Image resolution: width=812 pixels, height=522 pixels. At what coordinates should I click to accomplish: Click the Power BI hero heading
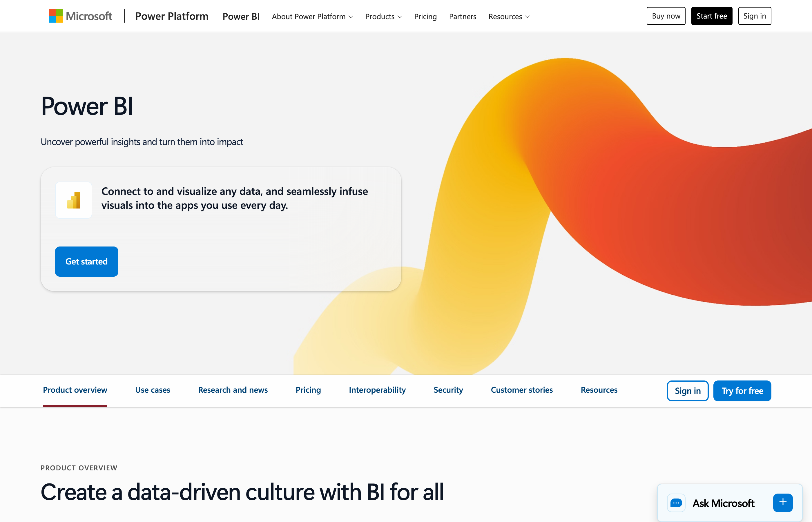pos(87,106)
